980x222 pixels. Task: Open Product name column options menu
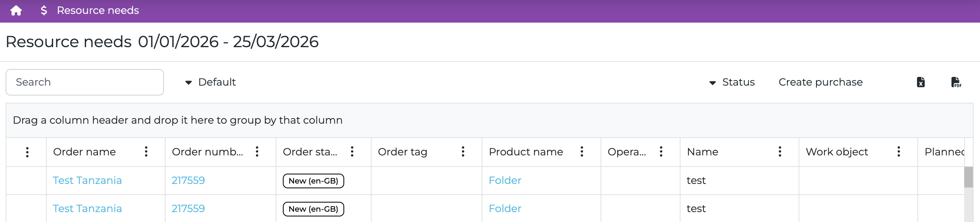(582, 151)
